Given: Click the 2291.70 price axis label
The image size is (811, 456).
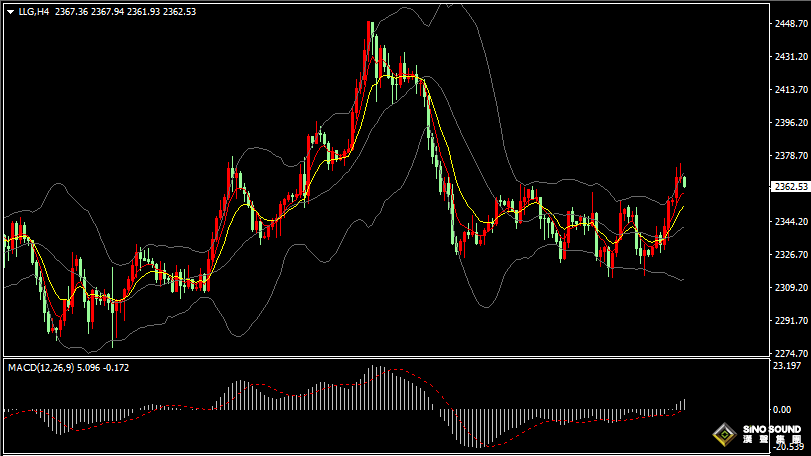Looking at the screenshot, I should pos(791,321).
